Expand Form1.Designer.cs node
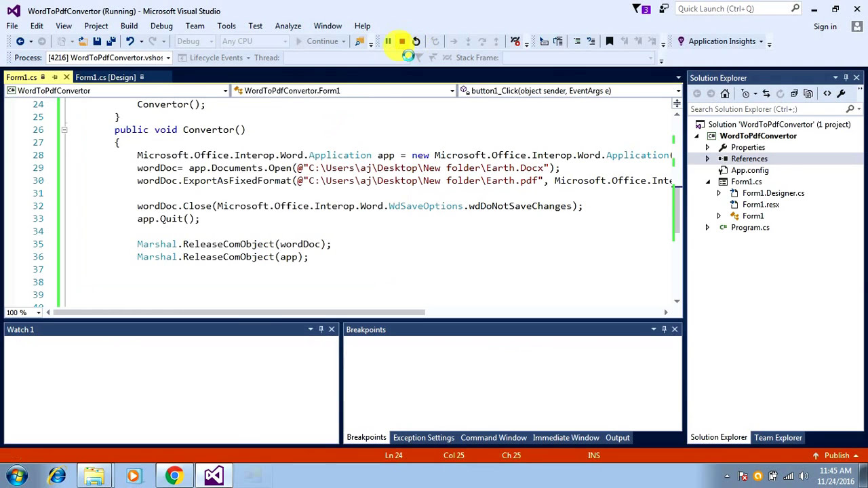This screenshot has height=488, width=868. (719, 193)
